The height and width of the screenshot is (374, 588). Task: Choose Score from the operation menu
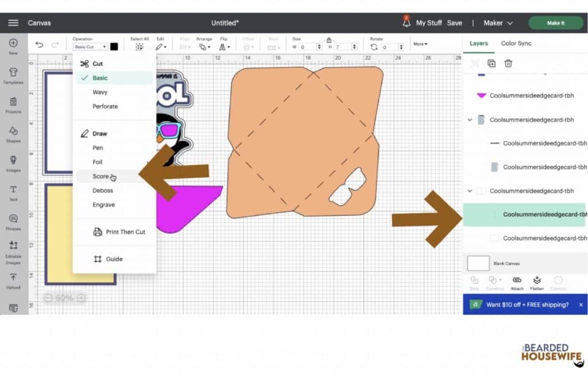click(100, 176)
